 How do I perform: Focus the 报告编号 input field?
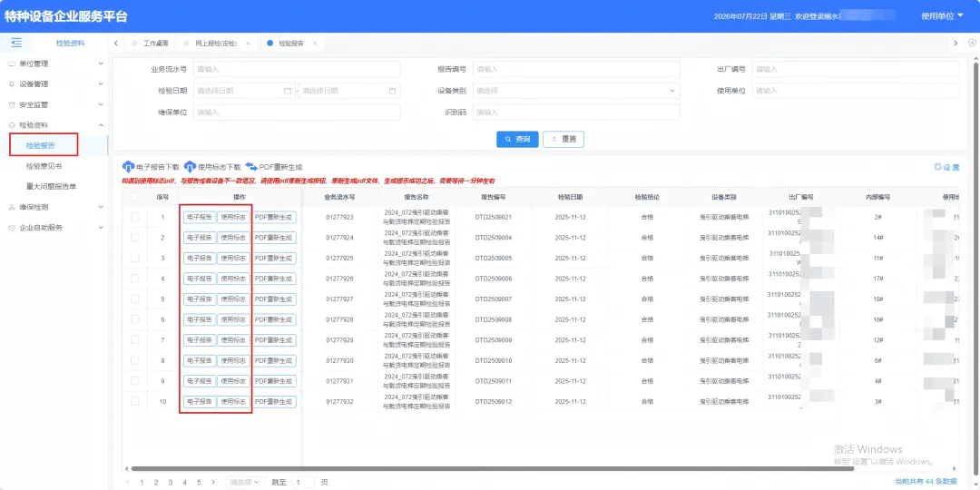(575, 69)
